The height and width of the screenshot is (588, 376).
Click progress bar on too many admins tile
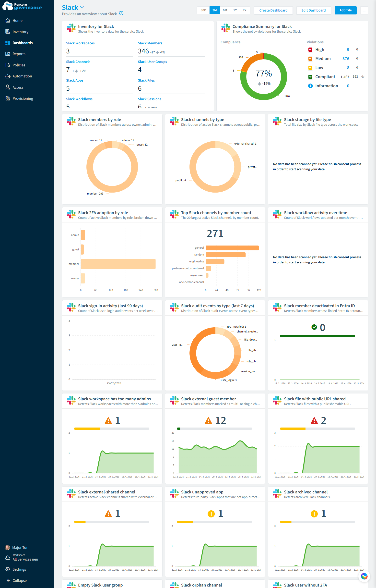112,429
